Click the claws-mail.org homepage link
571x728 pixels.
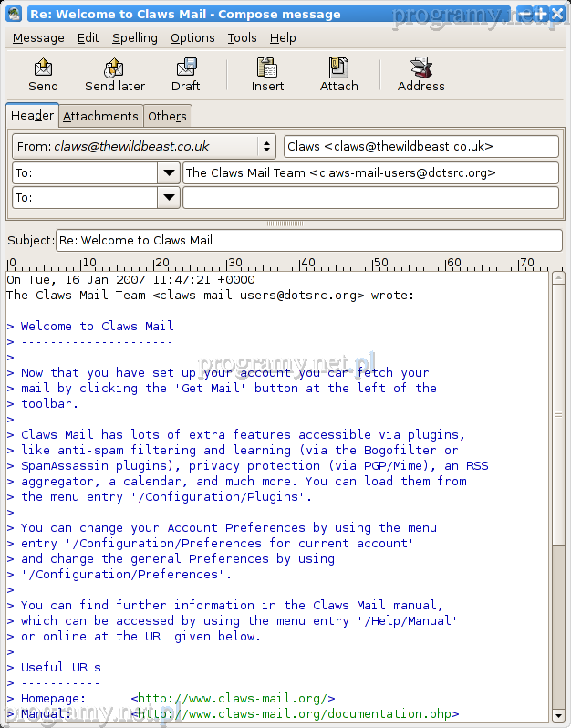click(235, 699)
